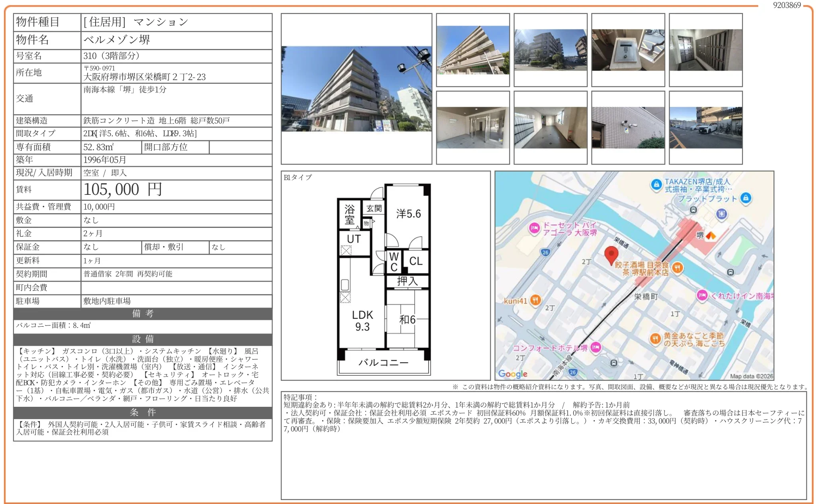The image size is (819, 504).
Task: Click the くれたけイン南海 hotel marker icon
Action: 702,296
